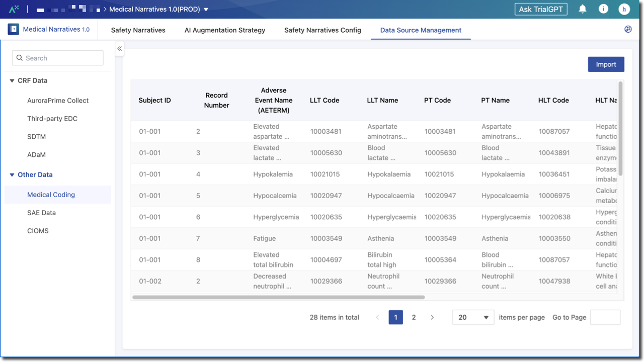Click the PT Name column header

coord(495,100)
